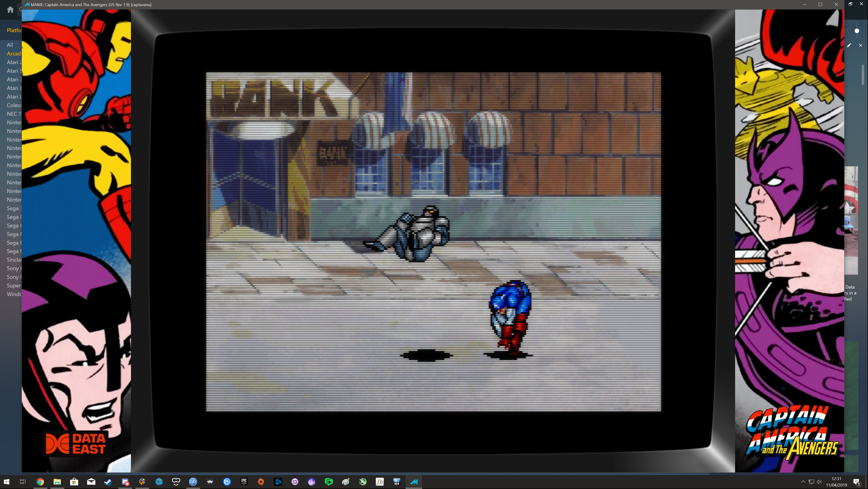Click the Platfo header in LaunchBox

(x=14, y=30)
